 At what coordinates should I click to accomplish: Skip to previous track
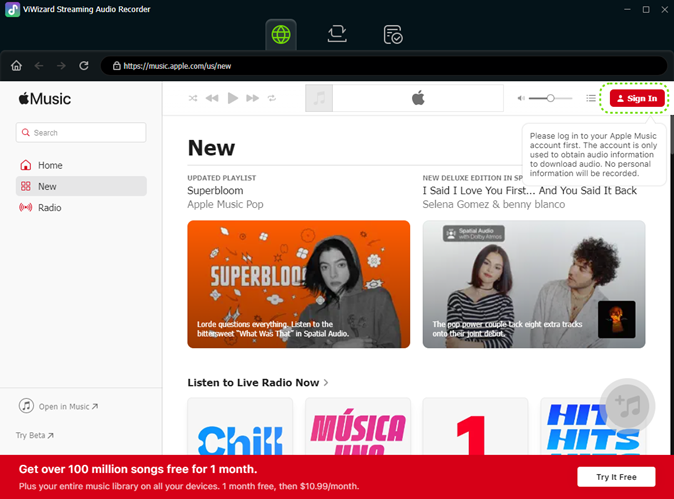[x=212, y=98]
